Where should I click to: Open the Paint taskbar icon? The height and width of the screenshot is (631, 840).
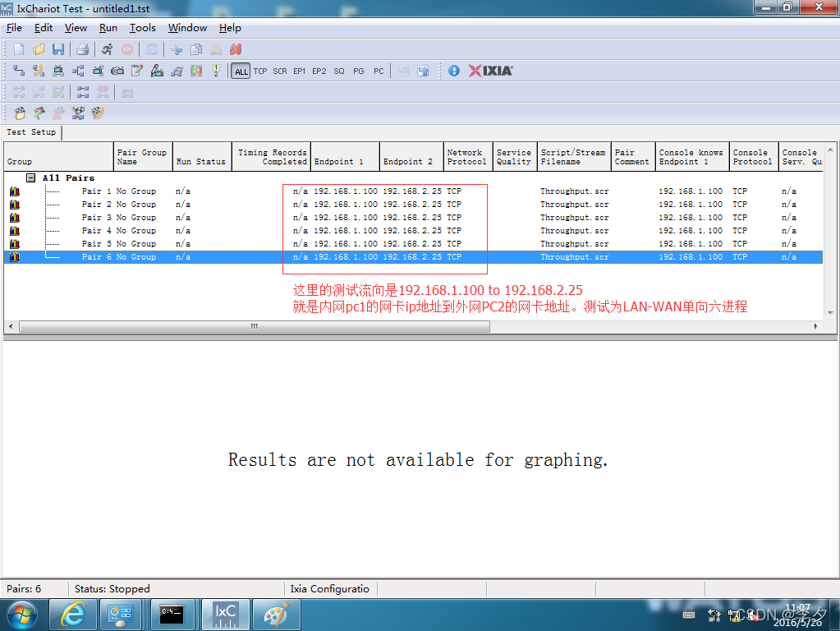tap(277, 615)
